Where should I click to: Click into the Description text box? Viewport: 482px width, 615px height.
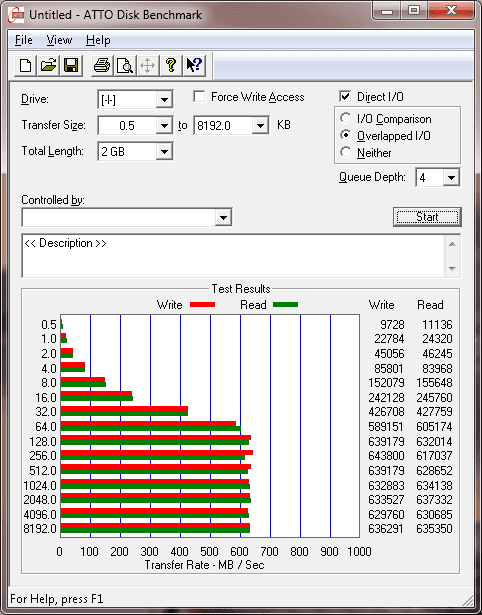[233, 256]
